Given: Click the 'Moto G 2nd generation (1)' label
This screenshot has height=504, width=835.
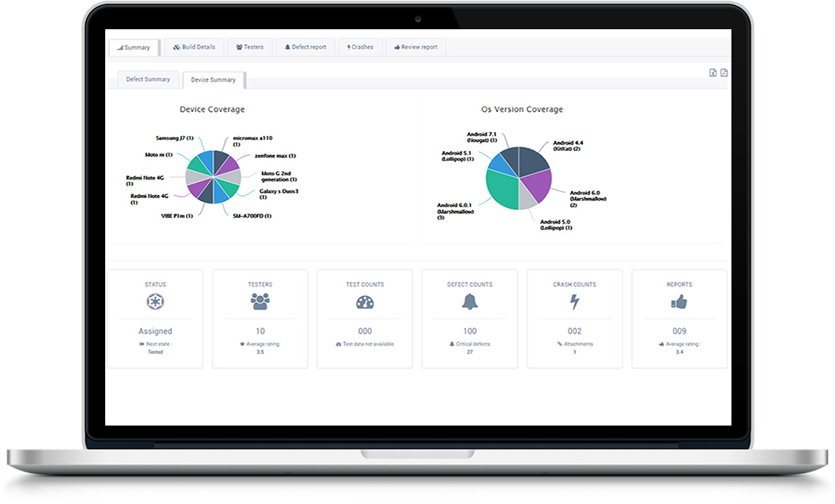Looking at the screenshot, I should (279, 177).
